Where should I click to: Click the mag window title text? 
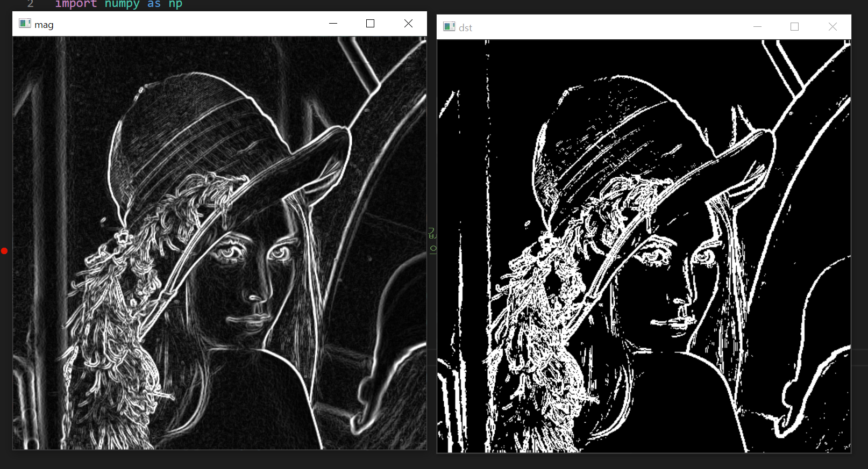click(44, 25)
